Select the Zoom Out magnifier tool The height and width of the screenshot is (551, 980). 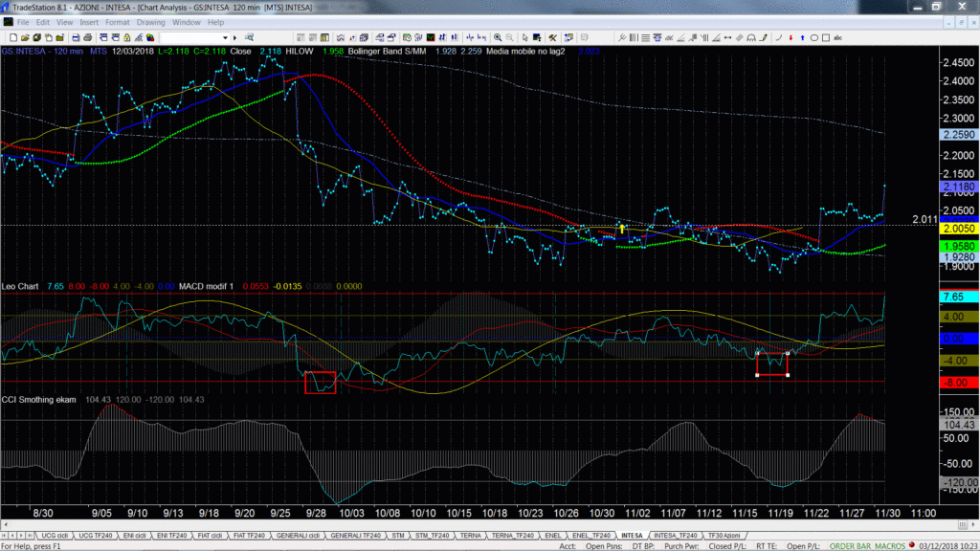click(x=509, y=37)
